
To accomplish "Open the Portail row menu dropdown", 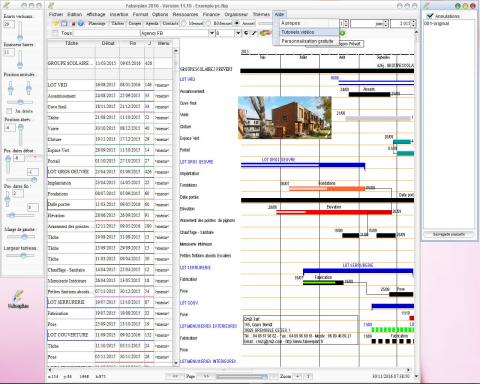I will pos(162,161).
